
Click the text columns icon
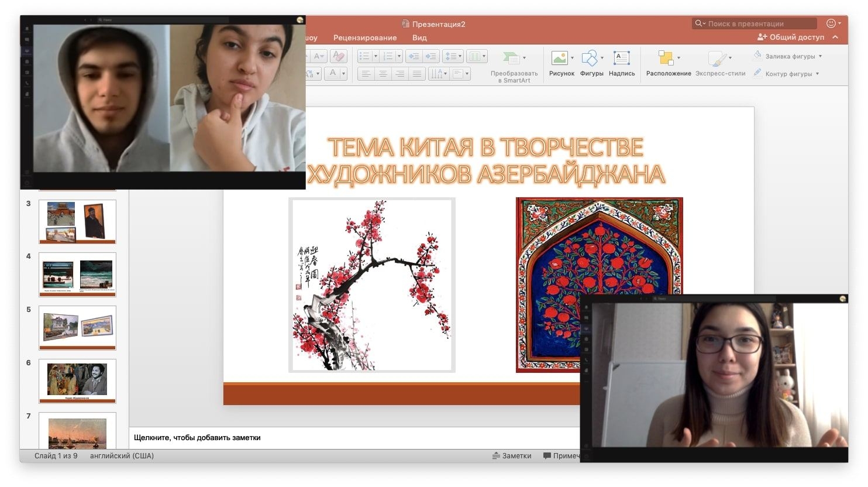click(x=474, y=56)
